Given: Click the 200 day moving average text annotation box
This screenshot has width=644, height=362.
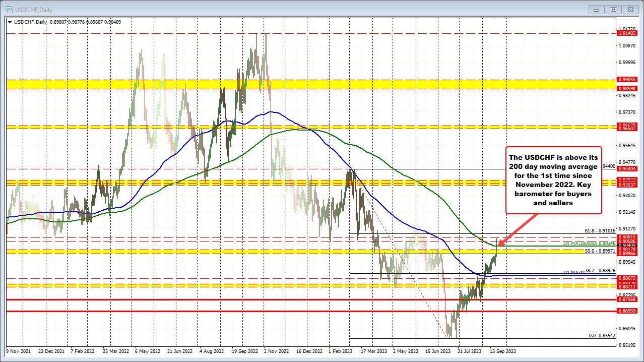Looking at the screenshot, I should pos(553,179).
